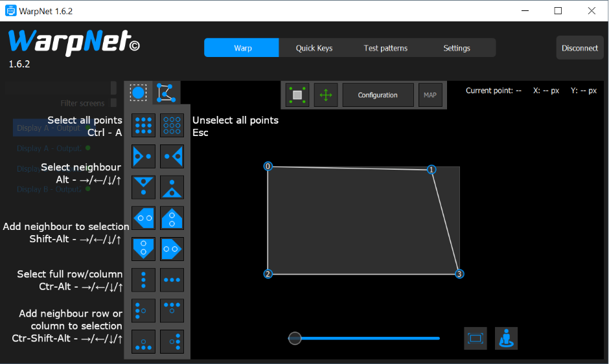The height and width of the screenshot is (364, 609).
Task: Add neighbour row with top dots icon
Action: pos(172,311)
